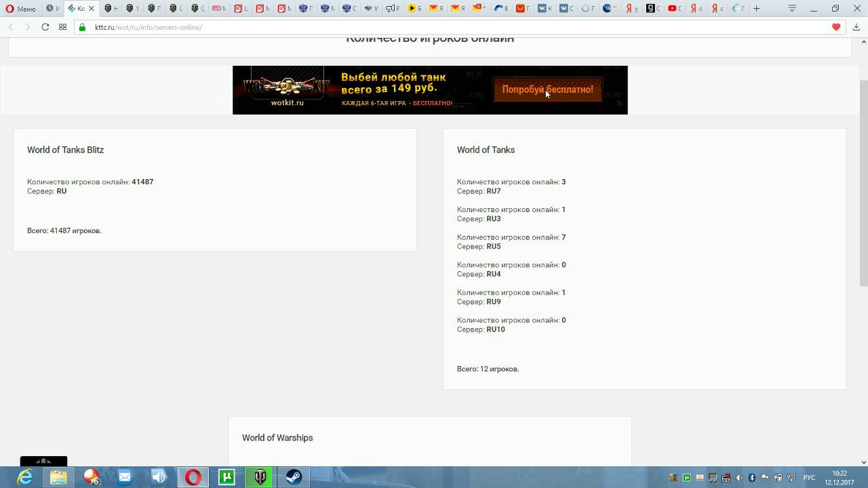Open Internet Explorer from the taskbar
868x488 pixels.
[x=25, y=477]
